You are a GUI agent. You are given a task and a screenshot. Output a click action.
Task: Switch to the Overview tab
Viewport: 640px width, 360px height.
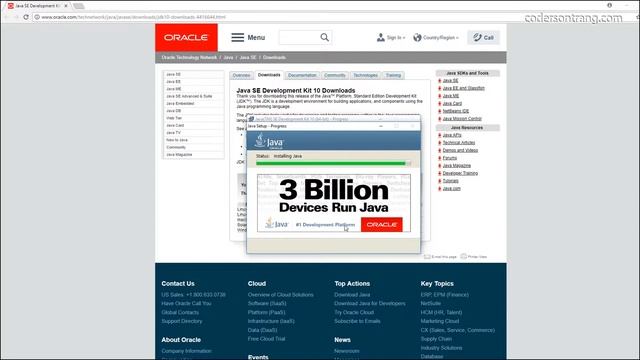coord(241,76)
